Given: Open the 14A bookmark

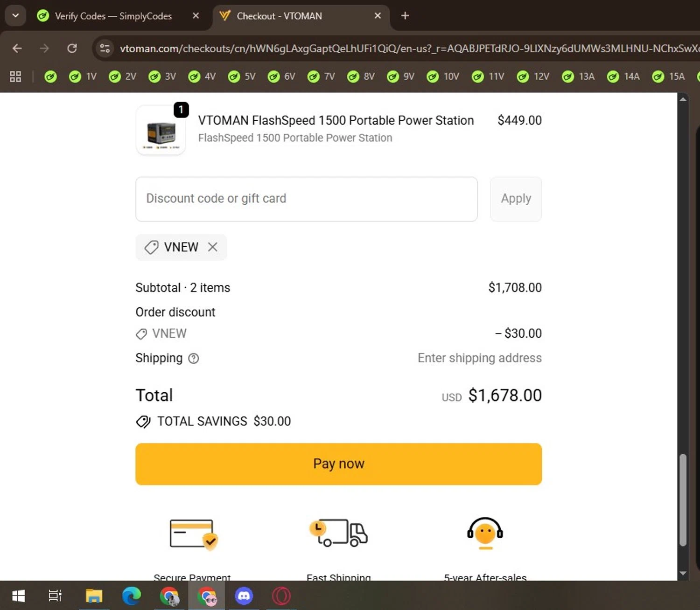Looking at the screenshot, I should coord(623,76).
